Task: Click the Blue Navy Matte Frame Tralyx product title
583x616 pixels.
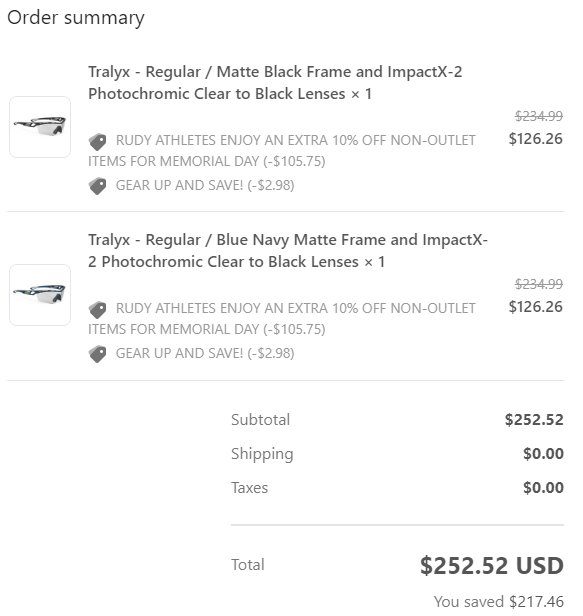Action: click(x=288, y=251)
